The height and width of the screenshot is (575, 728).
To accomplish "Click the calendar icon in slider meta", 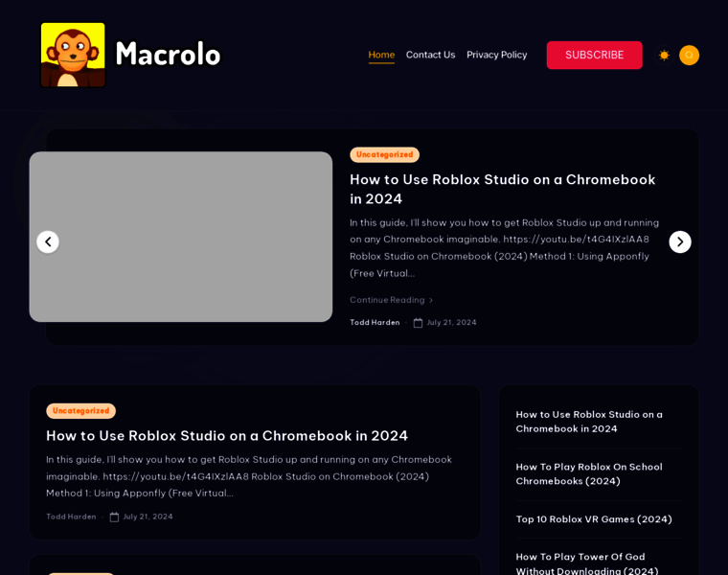I will (418, 322).
